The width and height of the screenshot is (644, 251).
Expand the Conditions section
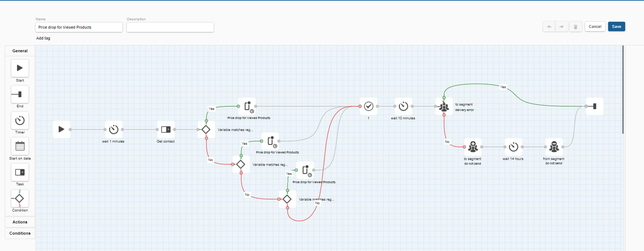(x=20, y=233)
